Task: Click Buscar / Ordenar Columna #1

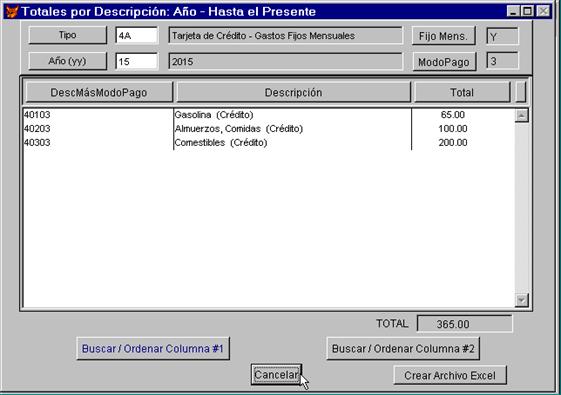Action: [153, 348]
